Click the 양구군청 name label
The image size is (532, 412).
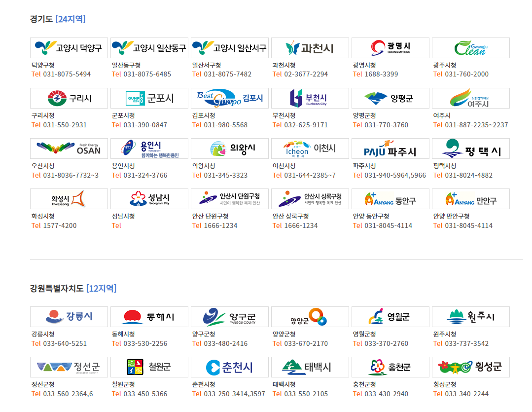[204, 334]
